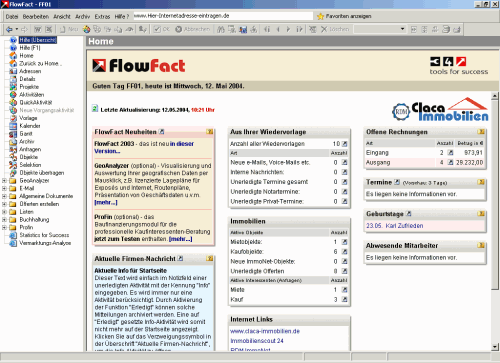
Task: Expand the GeoAnalyzer folder
Action: tap(4, 180)
